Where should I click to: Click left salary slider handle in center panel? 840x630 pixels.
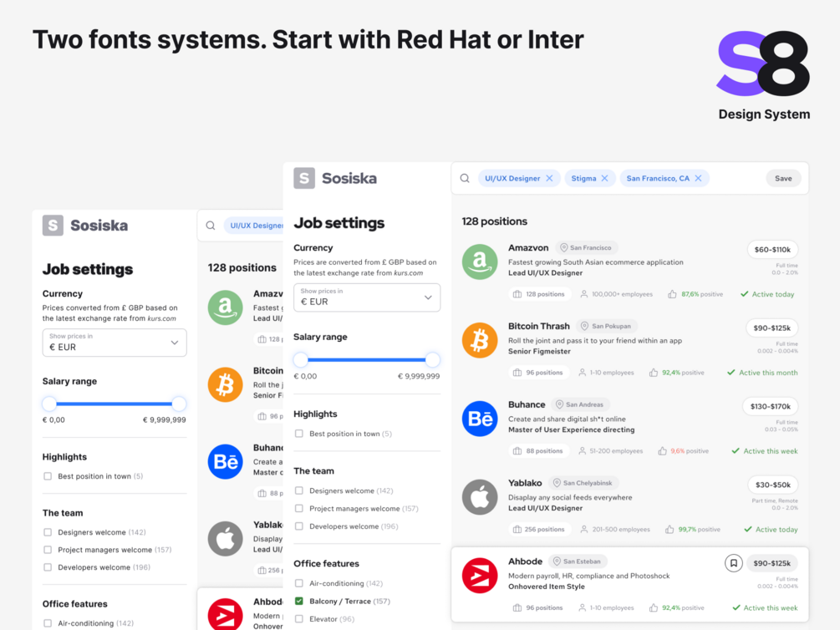pyautogui.click(x=301, y=359)
